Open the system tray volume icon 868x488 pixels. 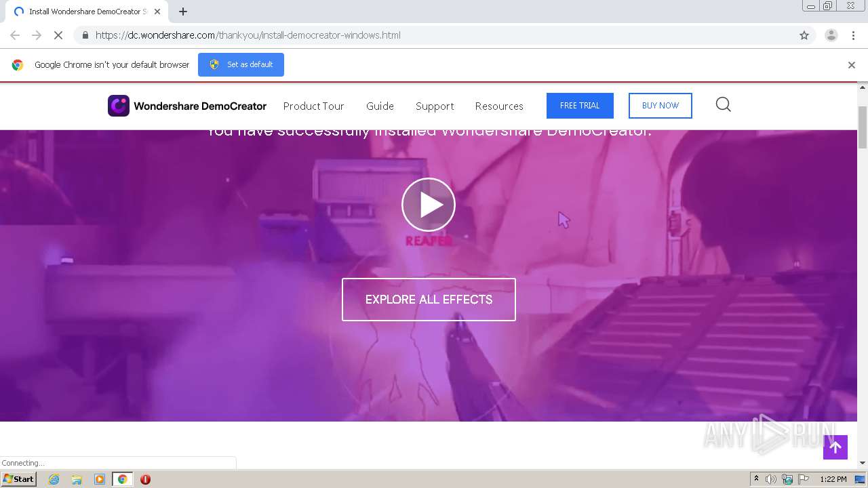click(771, 479)
